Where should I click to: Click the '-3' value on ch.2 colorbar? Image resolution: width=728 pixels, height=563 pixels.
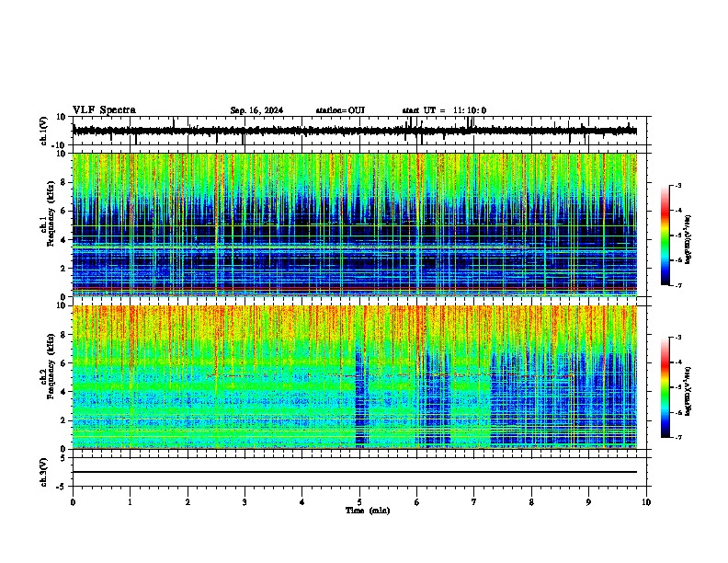677,338
